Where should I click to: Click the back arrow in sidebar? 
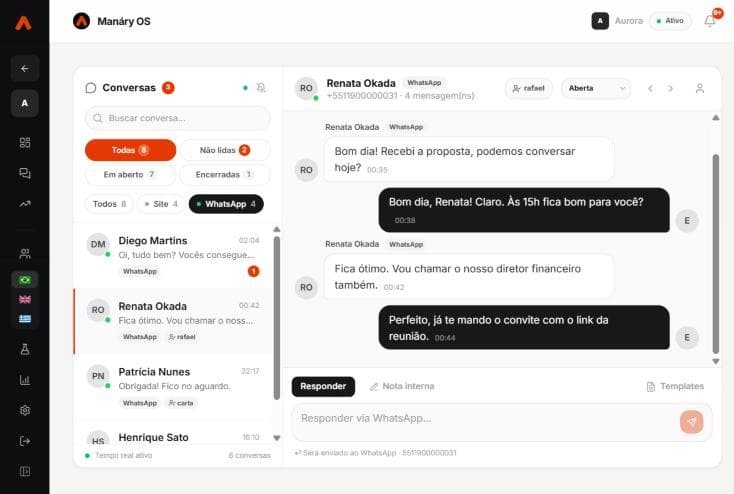pyautogui.click(x=25, y=68)
